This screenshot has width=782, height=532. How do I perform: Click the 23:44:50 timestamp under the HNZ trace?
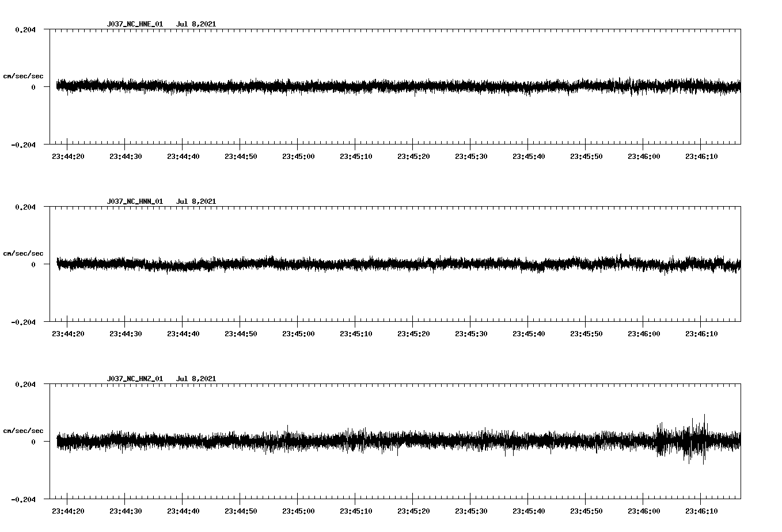pos(241,510)
